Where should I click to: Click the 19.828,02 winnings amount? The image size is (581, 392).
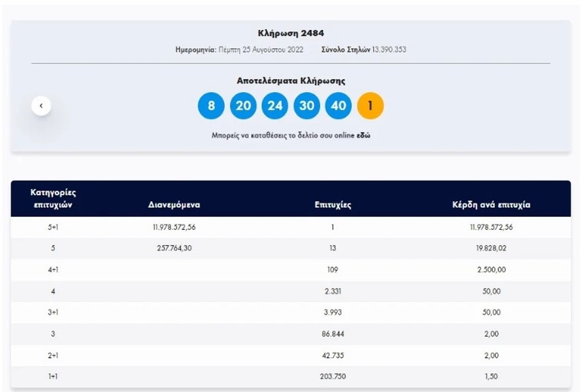[x=491, y=248]
